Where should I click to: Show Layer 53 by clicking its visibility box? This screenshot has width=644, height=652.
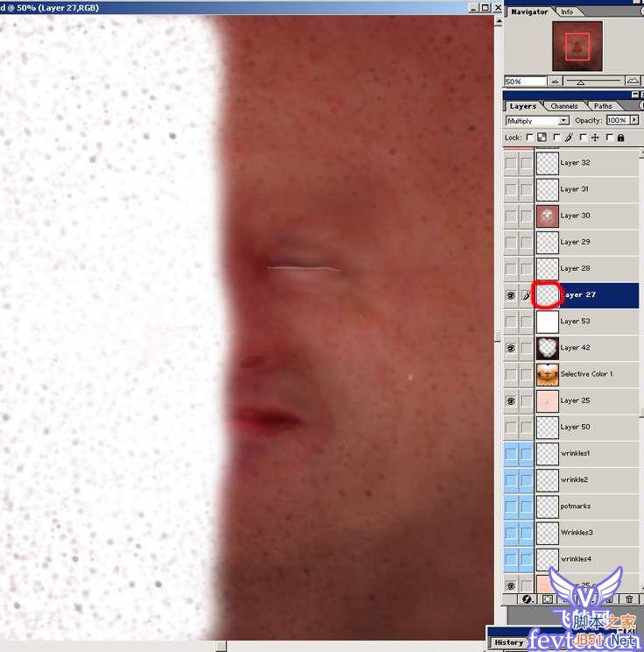click(511, 322)
